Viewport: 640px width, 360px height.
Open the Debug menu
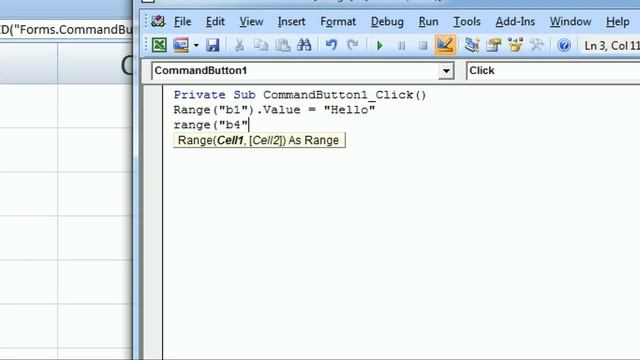pos(387,22)
